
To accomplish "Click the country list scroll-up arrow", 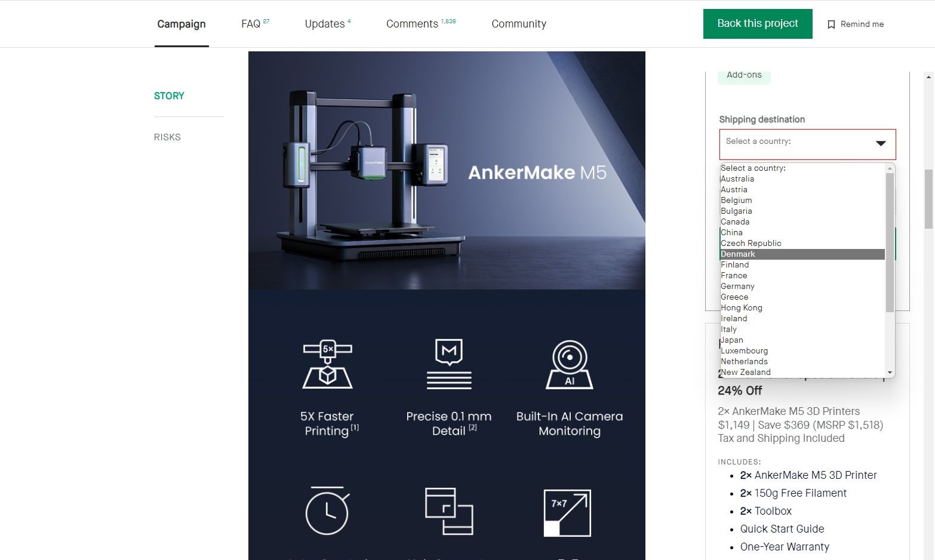I will [x=890, y=168].
